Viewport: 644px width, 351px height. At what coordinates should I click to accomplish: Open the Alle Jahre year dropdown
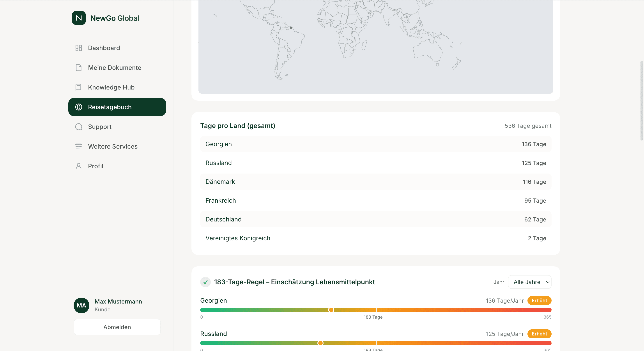(x=529, y=282)
